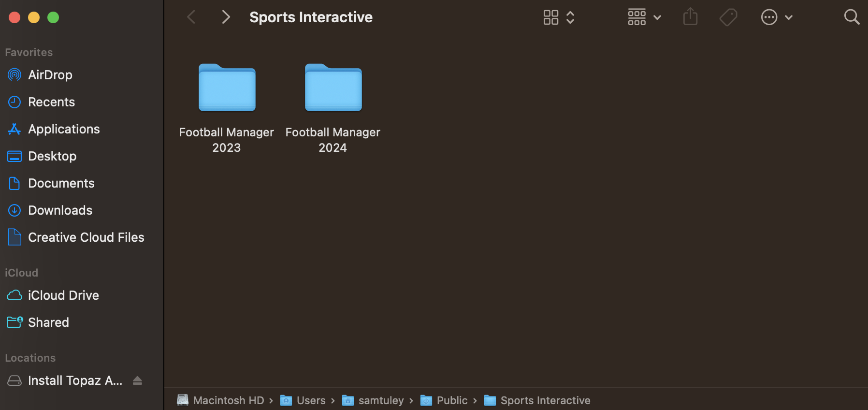This screenshot has width=868, height=410.
Task: Switch to icon view with the grid icon
Action: coord(551,17)
